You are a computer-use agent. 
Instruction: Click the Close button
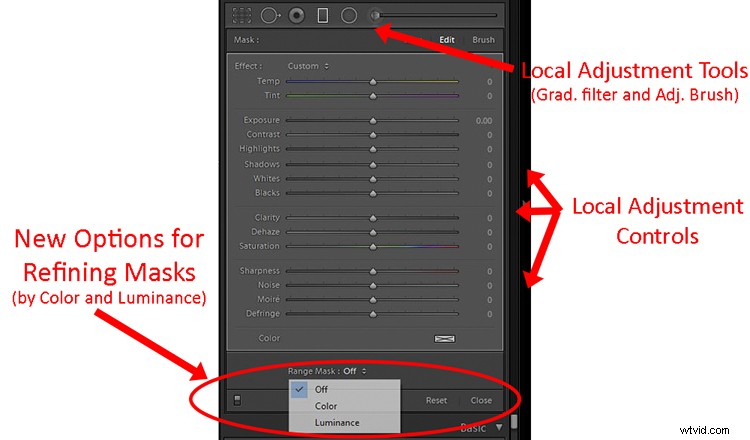(x=481, y=400)
